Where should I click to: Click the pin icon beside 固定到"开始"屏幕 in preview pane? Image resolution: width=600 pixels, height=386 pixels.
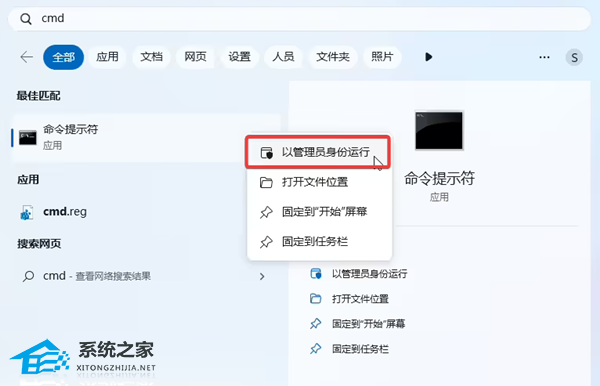point(316,324)
